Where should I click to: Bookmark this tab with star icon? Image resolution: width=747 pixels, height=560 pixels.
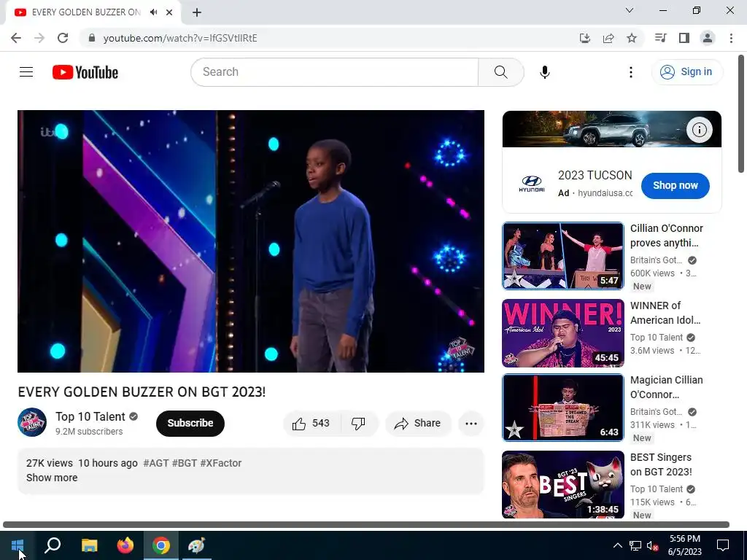[x=632, y=38]
